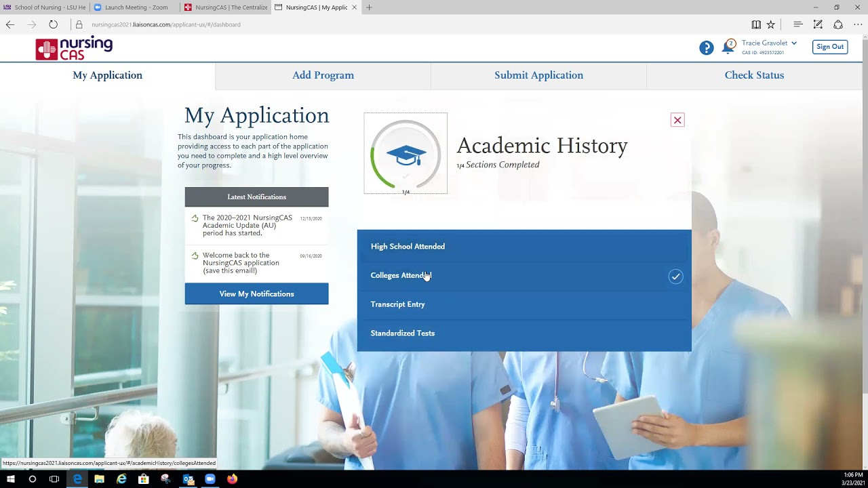
Task: Open the Reading view book icon
Action: (x=756, y=24)
